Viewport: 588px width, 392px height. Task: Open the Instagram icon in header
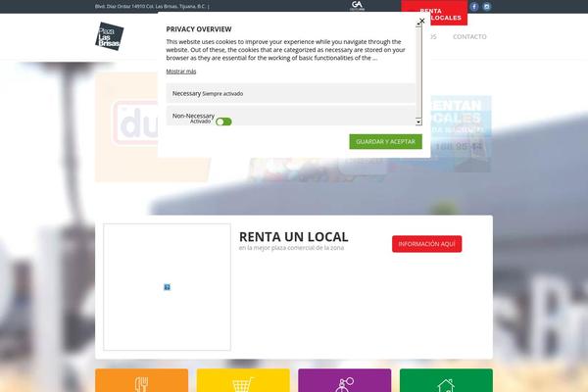pyautogui.click(x=486, y=7)
